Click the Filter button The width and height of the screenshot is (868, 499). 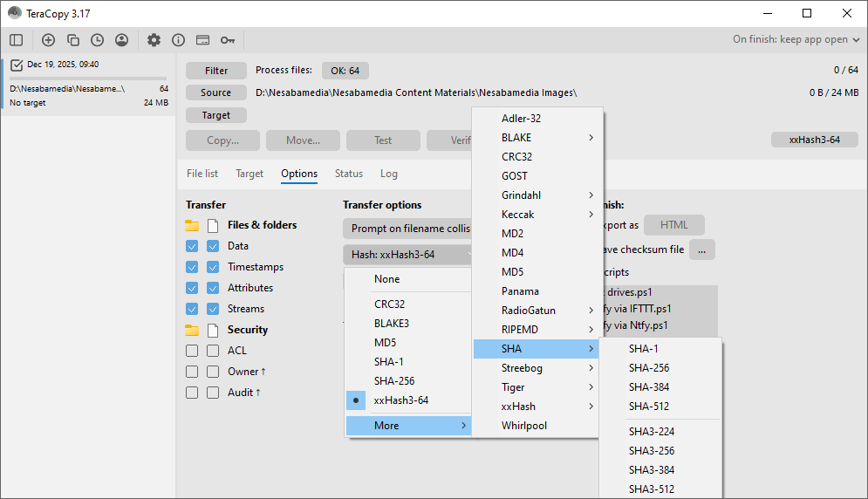coord(216,71)
